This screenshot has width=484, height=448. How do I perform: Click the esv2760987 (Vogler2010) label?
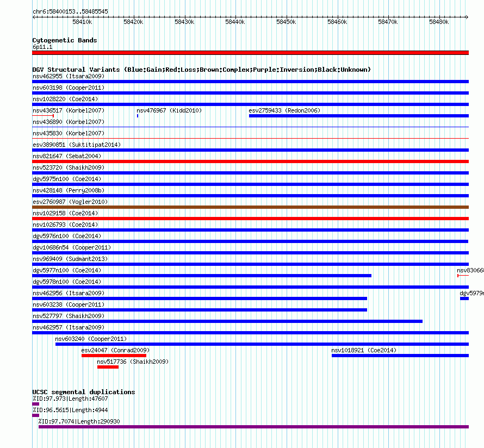pyautogui.click(x=70, y=202)
